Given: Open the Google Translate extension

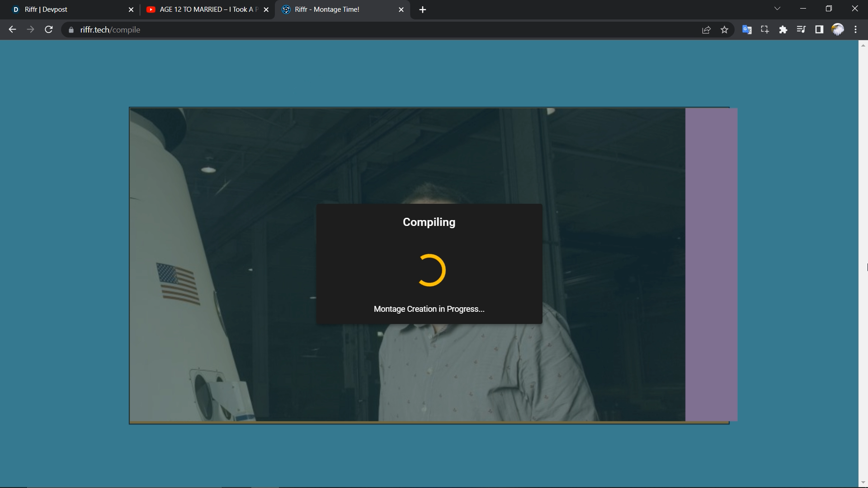Looking at the screenshot, I should 747,30.
